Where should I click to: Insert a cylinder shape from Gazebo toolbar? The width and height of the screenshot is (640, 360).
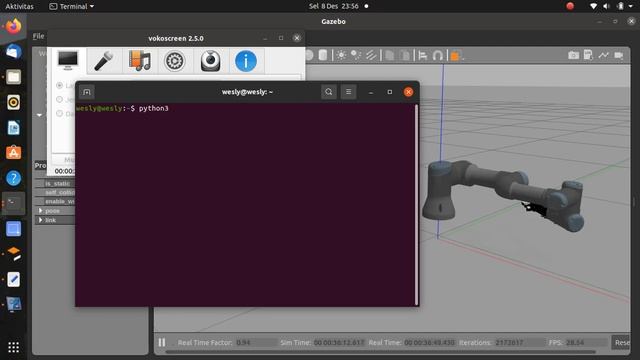click(x=322, y=55)
